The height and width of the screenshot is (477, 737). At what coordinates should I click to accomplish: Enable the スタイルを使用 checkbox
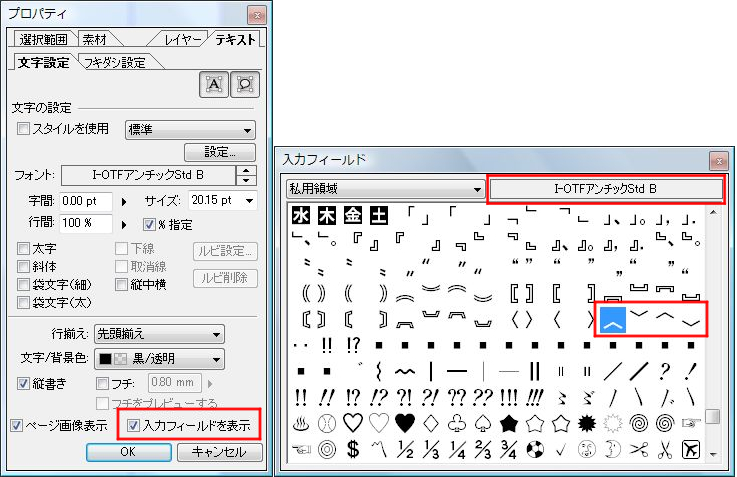click(x=23, y=128)
